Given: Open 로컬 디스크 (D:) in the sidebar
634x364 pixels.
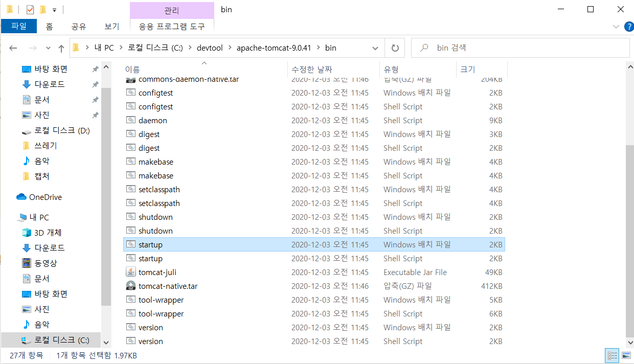Looking at the screenshot, I should coord(62,130).
